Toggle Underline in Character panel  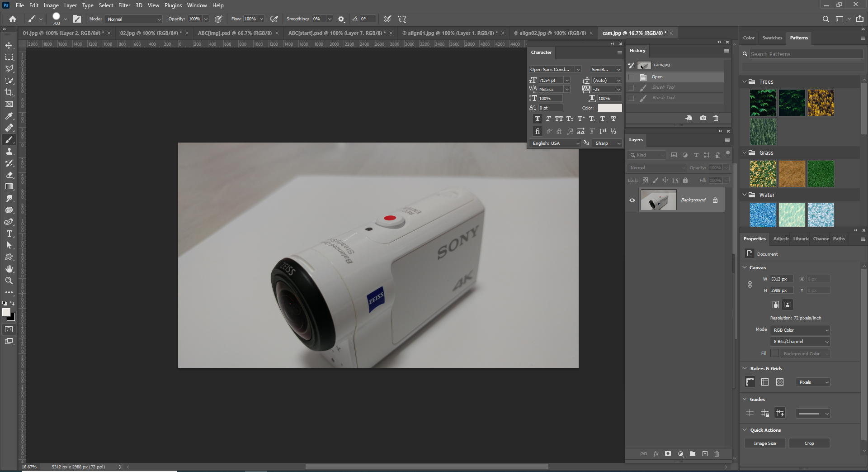603,119
